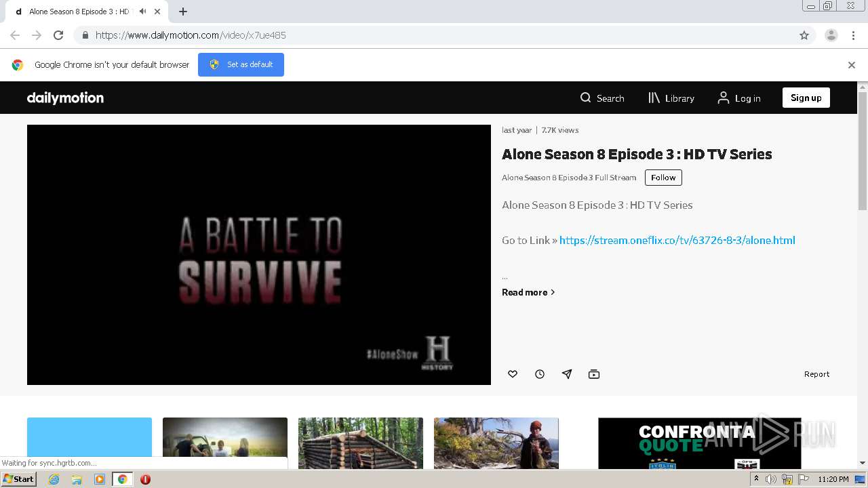Open the blue placeholder video thumbnail
The image size is (868, 488).
[90, 443]
